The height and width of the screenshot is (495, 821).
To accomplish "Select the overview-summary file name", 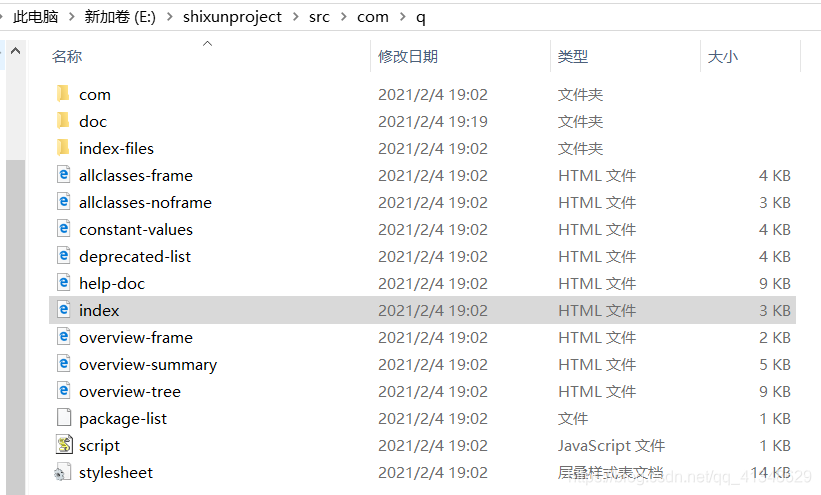I will [x=148, y=365].
